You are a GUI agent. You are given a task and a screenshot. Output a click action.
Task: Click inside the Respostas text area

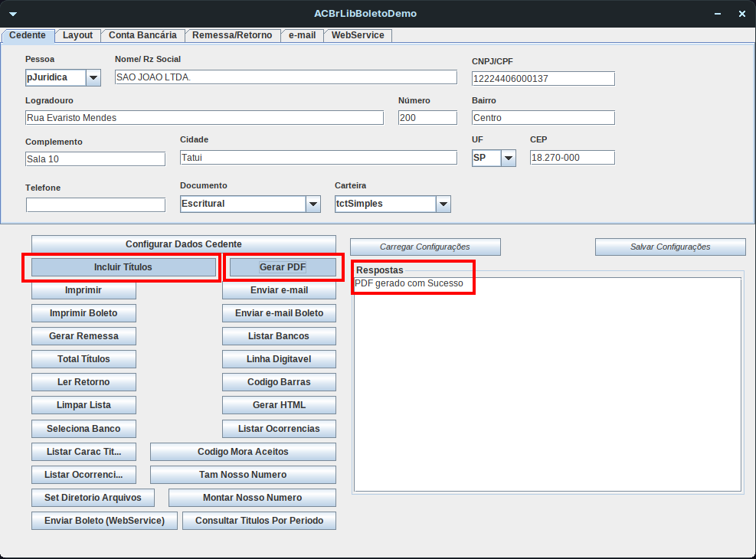coord(548,384)
